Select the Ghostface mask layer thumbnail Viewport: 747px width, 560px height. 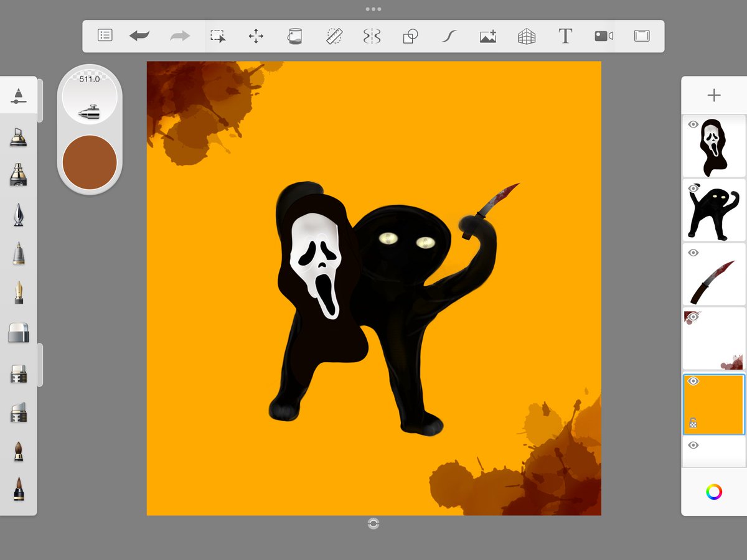pos(714,146)
